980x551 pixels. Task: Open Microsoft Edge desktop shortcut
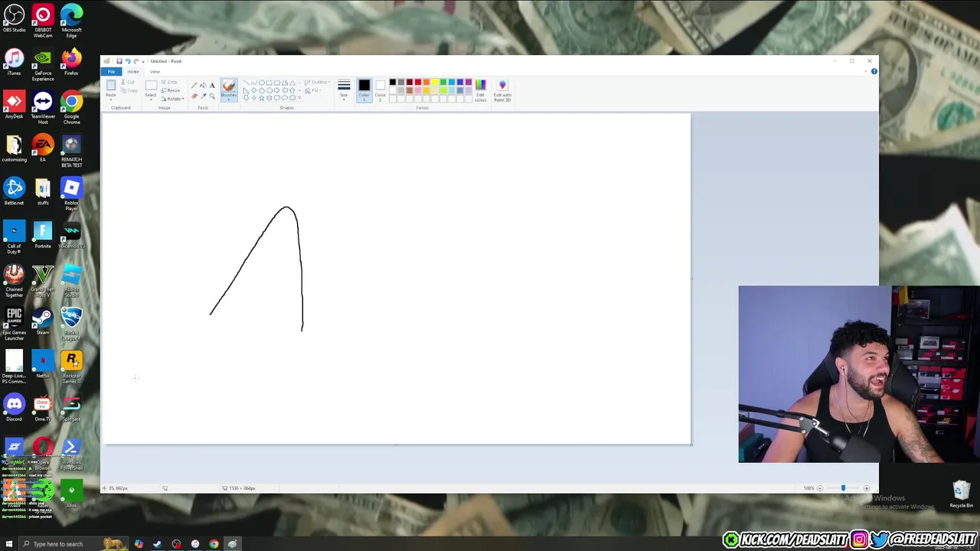click(71, 20)
